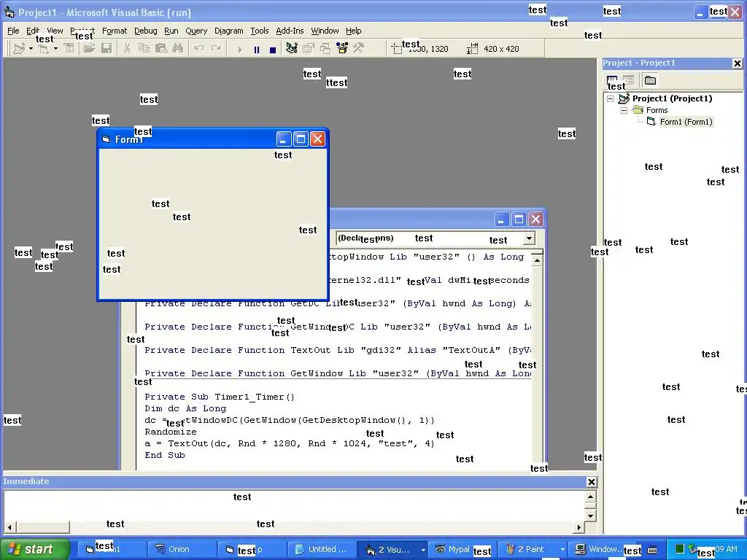Open the Menu Editor toolbar icon

pos(69,48)
